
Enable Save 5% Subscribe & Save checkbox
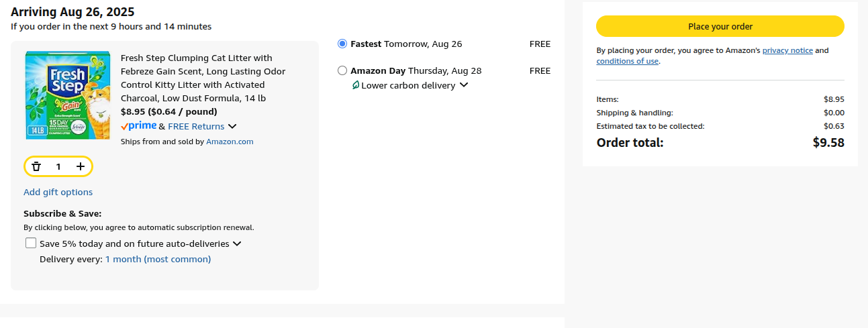[31, 243]
